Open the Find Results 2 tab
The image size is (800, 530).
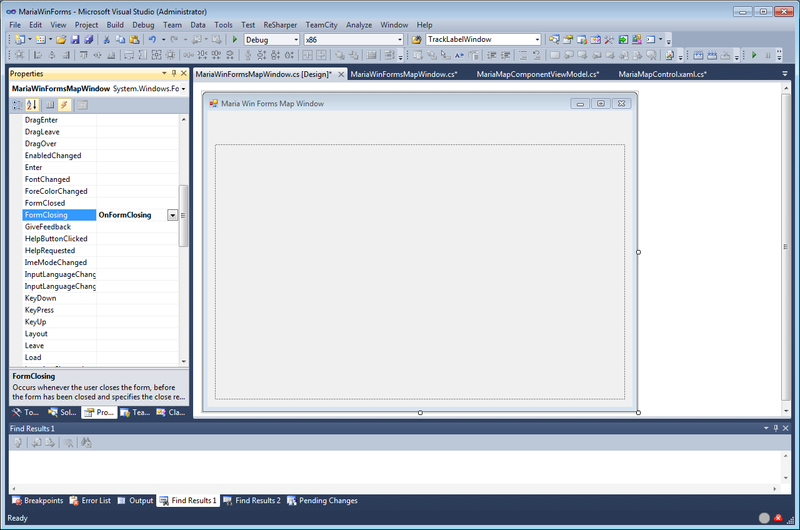point(252,501)
